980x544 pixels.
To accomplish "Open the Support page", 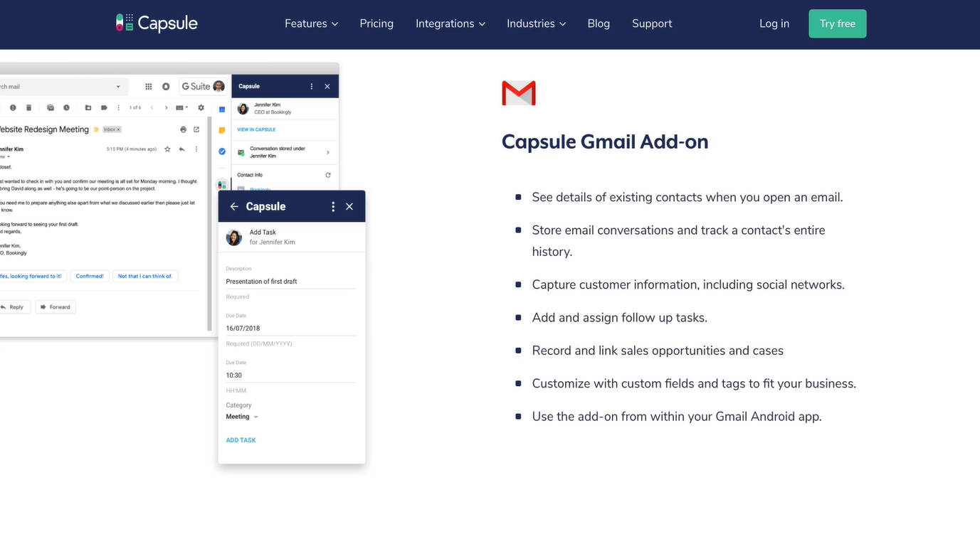I will tap(652, 23).
